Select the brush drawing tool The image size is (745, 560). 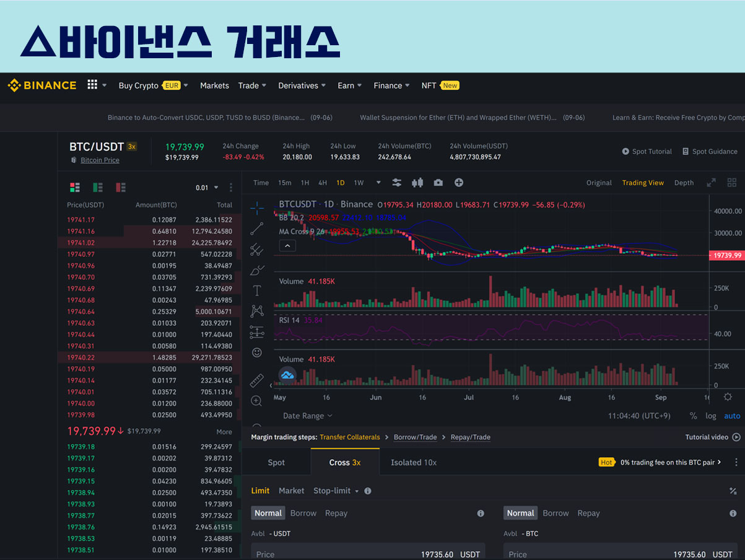click(257, 270)
